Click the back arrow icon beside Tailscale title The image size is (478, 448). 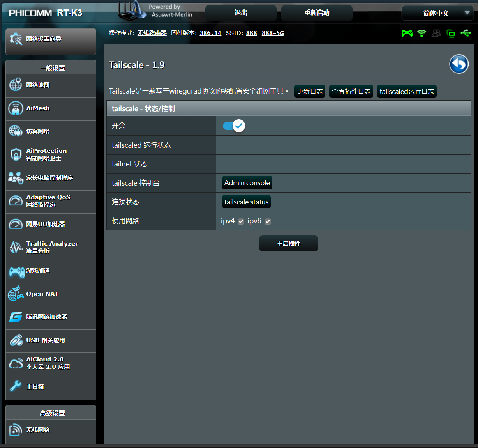click(459, 64)
